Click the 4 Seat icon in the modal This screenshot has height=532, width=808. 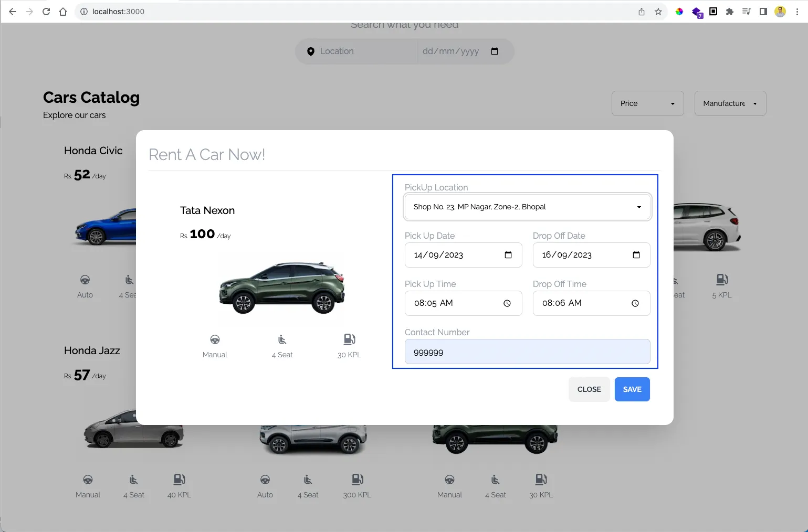click(x=282, y=339)
